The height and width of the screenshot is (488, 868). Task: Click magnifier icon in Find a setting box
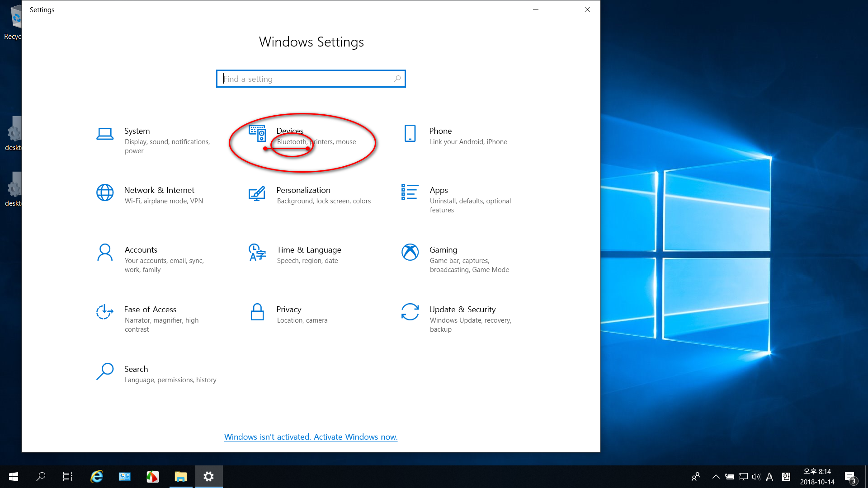tap(397, 79)
